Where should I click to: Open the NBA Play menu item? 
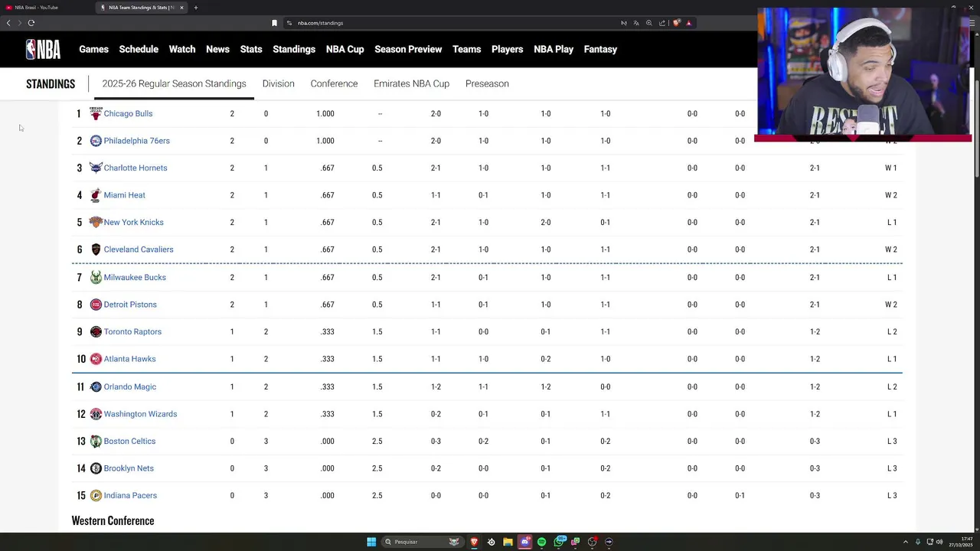[x=554, y=49]
